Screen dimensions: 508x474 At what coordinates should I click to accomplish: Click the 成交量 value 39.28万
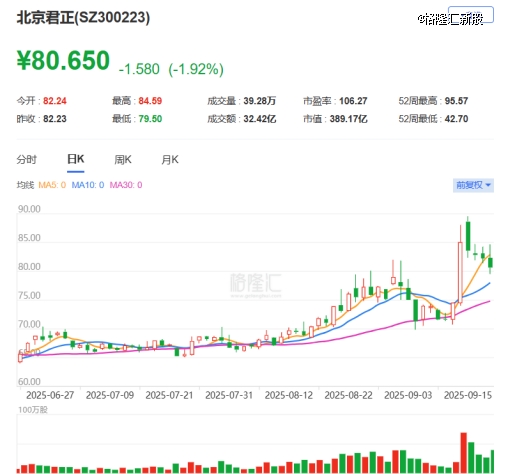[x=260, y=101]
